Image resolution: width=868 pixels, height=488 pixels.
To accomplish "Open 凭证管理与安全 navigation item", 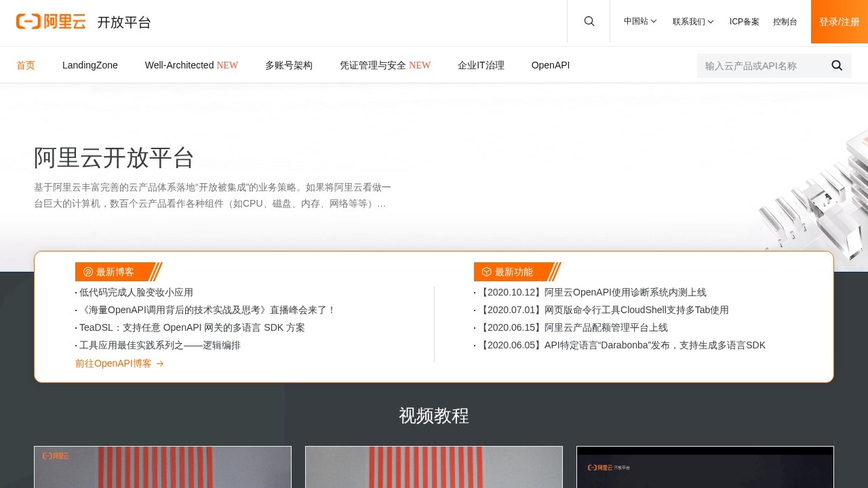I will click(x=384, y=66).
